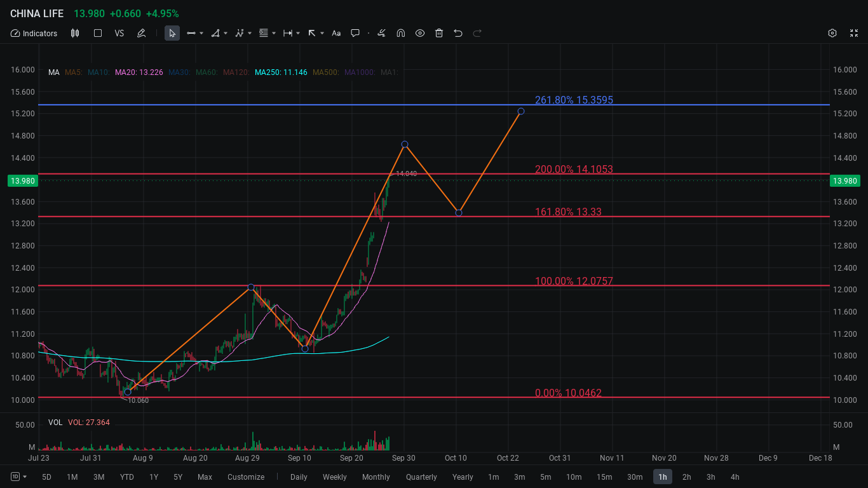
Task: Toggle drawing visibility with the eye icon
Action: pos(420,33)
